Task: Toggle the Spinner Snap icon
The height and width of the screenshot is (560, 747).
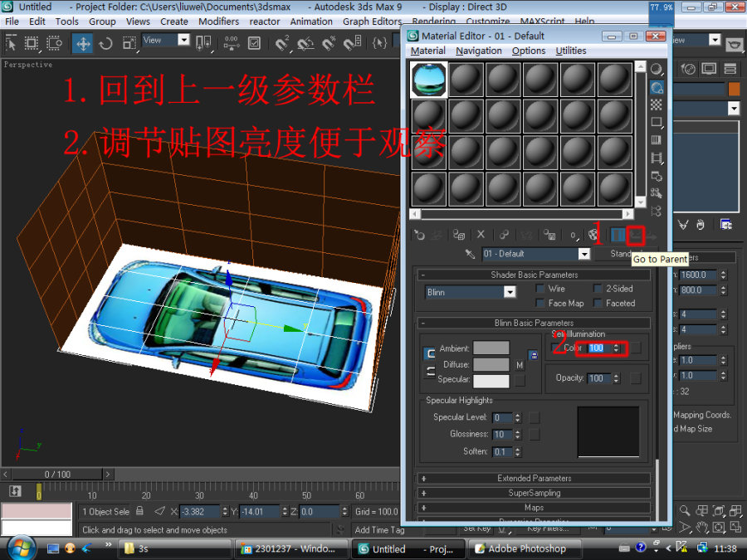Action: (353, 43)
